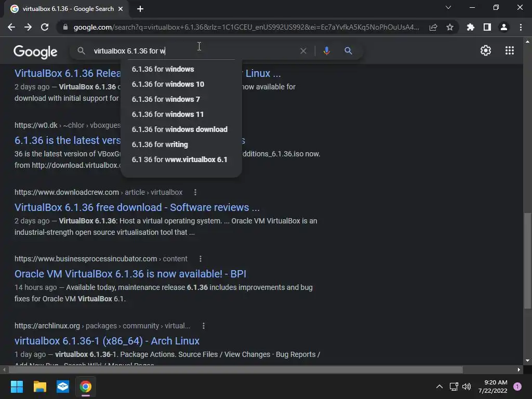
Task: Click the scroll down arrow
Action: [x=527, y=361]
